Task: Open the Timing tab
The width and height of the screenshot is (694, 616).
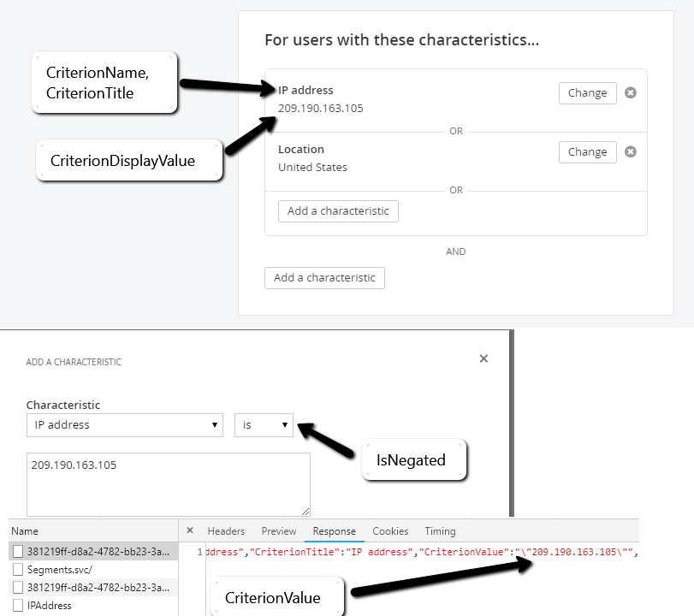Action: (x=440, y=531)
